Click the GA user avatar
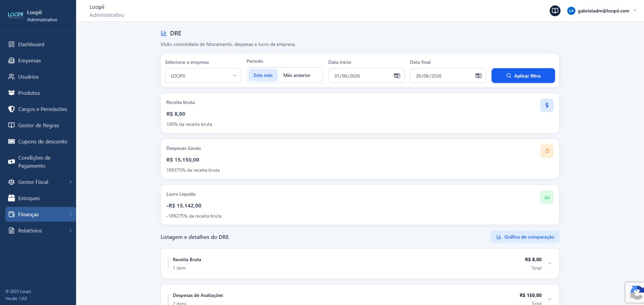Image resolution: width=644 pixels, height=305 pixels. [571, 11]
